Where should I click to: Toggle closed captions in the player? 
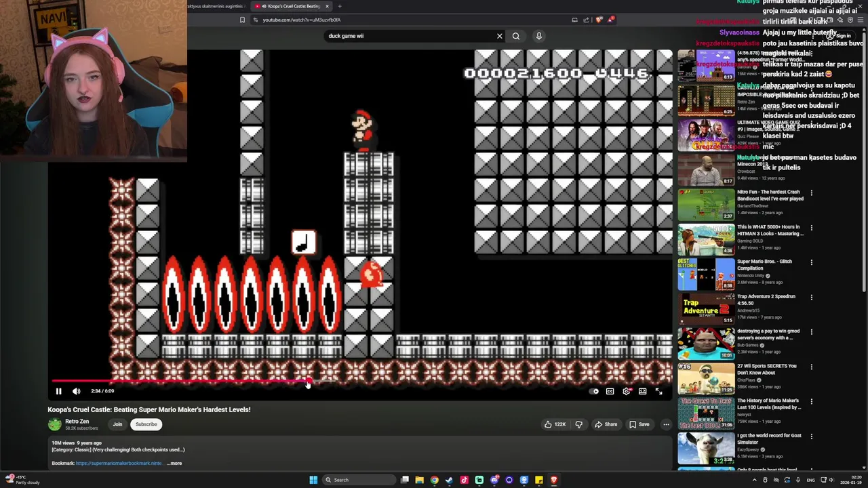(610, 391)
